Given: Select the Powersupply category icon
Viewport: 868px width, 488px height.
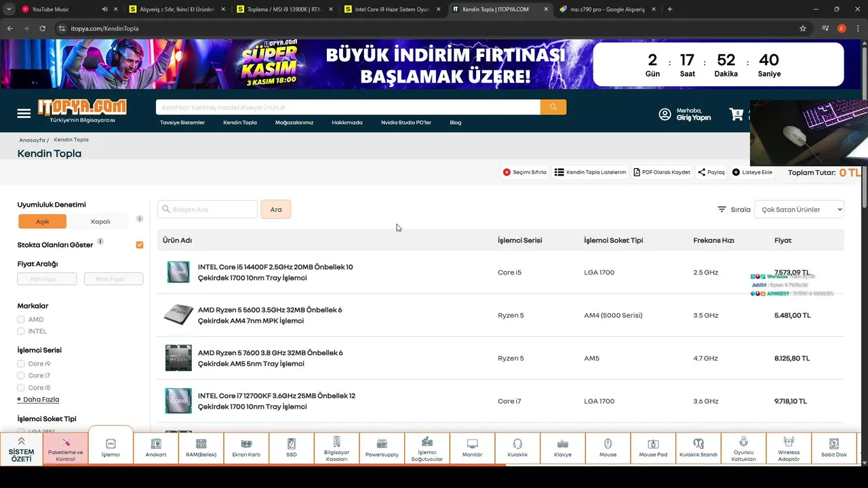Looking at the screenshot, I should (382, 447).
